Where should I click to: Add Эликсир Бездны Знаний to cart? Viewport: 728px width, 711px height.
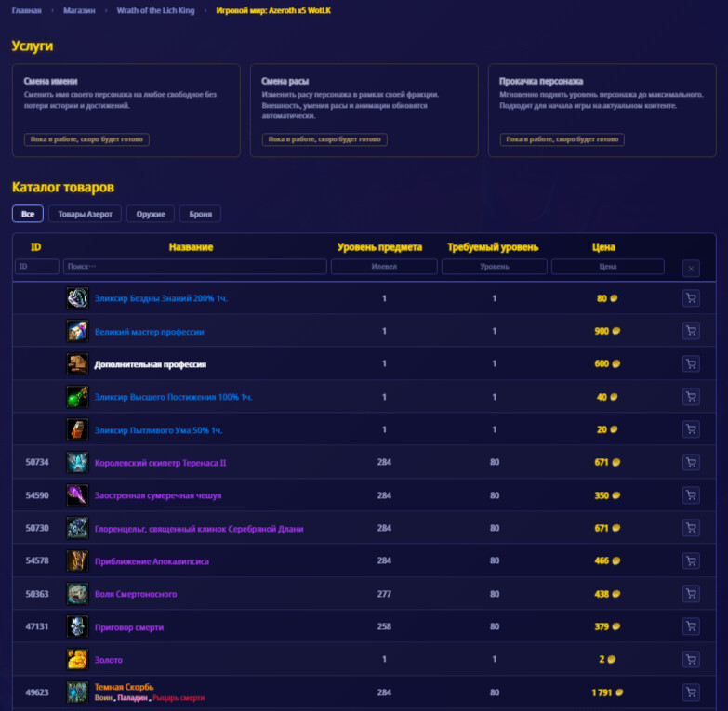coord(691,298)
